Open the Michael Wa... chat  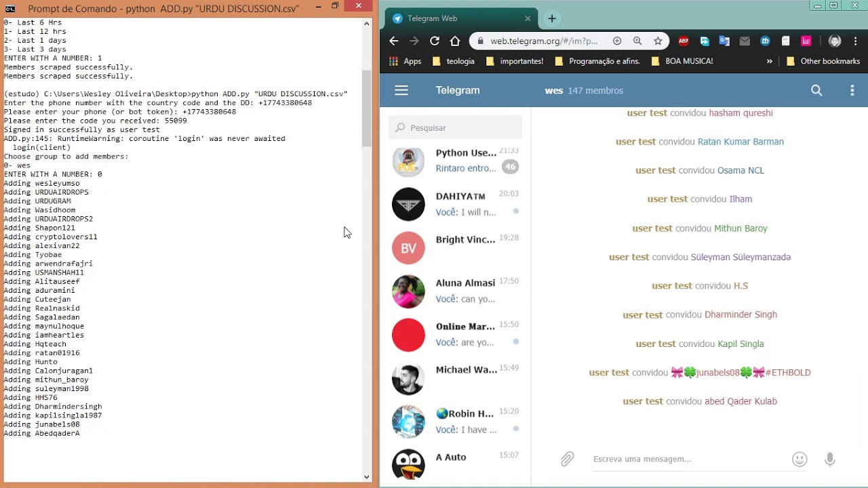(x=456, y=378)
